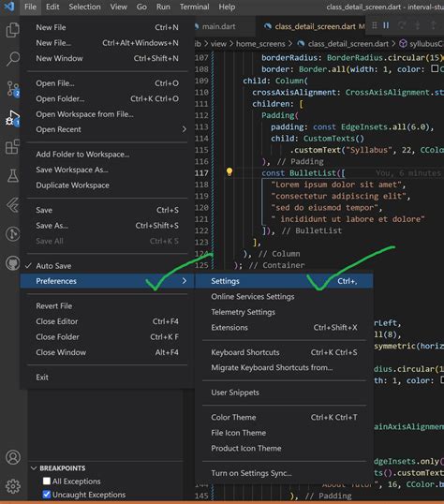Select Close Folder menu item
The height and width of the screenshot is (504, 444).
108,337
